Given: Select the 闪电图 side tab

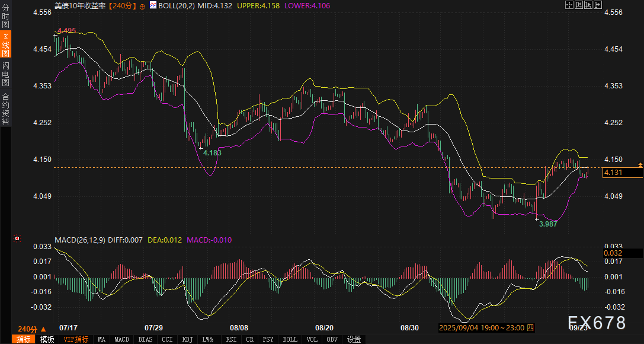Looking at the screenshot, I should click(x=5, y=74).
